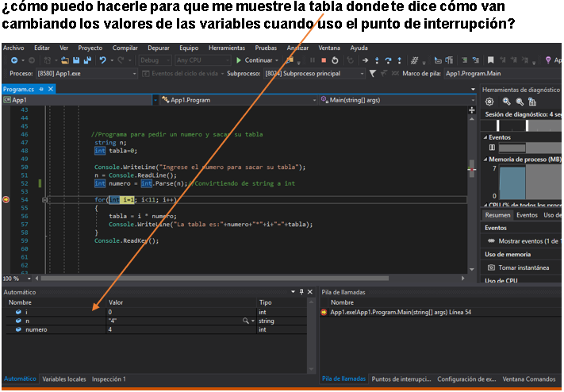Open the Herramientas menu
This screenshot has width=564, height=392.
click(x=227, y=48)
